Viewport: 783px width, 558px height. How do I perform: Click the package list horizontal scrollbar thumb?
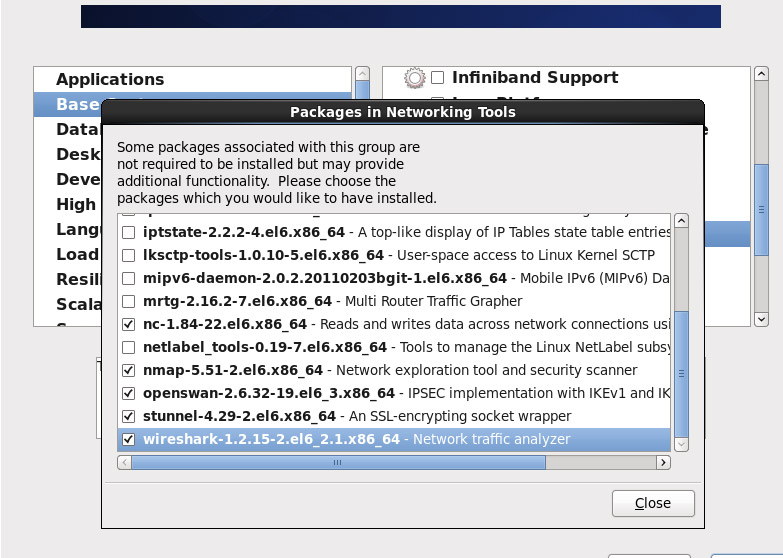point(338,463)
